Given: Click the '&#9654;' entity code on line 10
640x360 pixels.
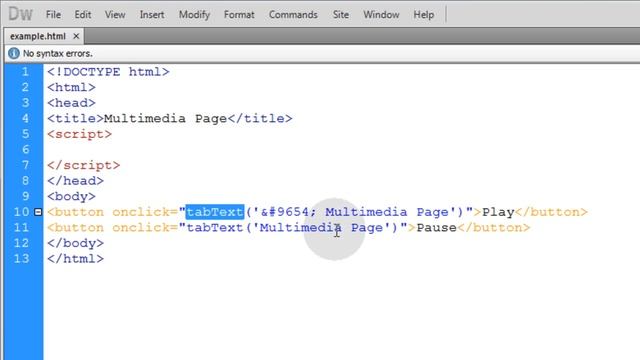Looking at the screenshot, I should [288, 212].
